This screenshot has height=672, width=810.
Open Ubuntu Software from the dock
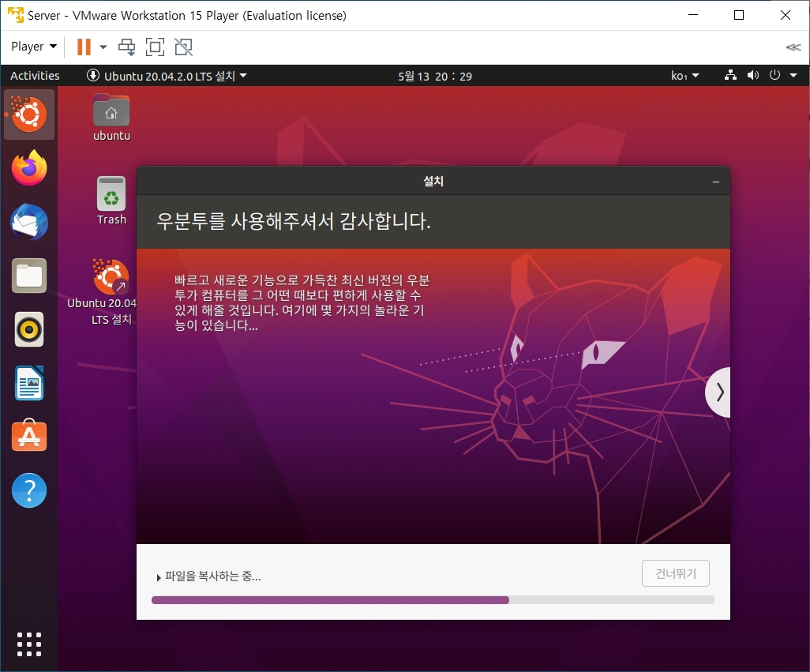click(x=29, y=436)
